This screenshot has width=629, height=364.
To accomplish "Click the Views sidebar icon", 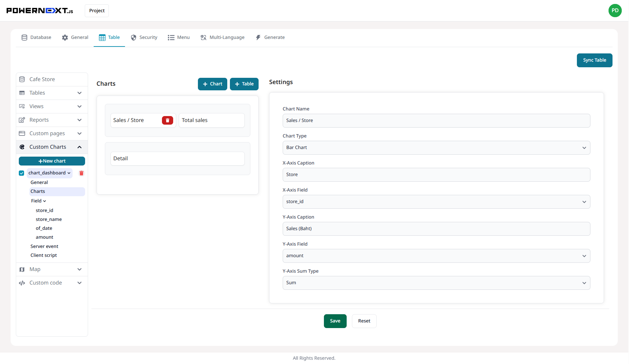I will pos(22,106).
